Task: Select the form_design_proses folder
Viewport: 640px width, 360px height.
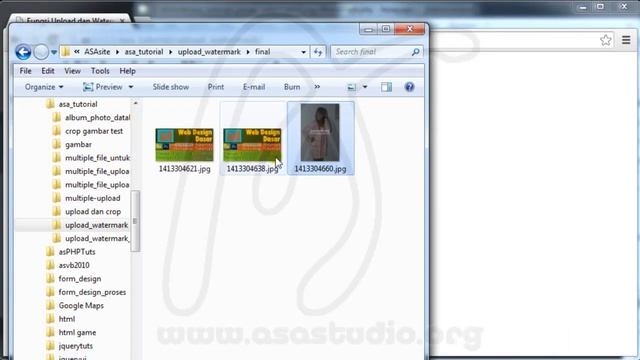Action: 92,292
